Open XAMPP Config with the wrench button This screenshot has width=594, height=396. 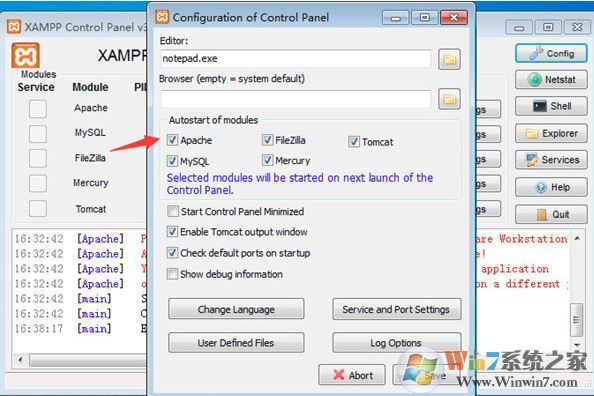551,53
